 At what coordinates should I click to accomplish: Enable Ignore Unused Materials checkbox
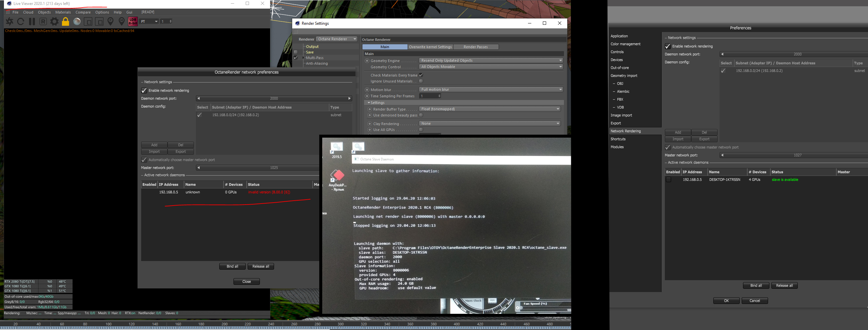pos(421,81)
